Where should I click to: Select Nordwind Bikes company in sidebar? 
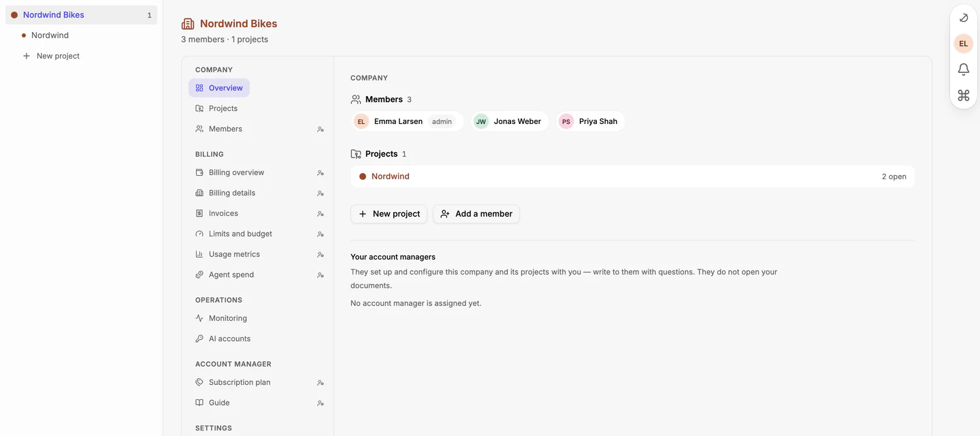point(81,15)
